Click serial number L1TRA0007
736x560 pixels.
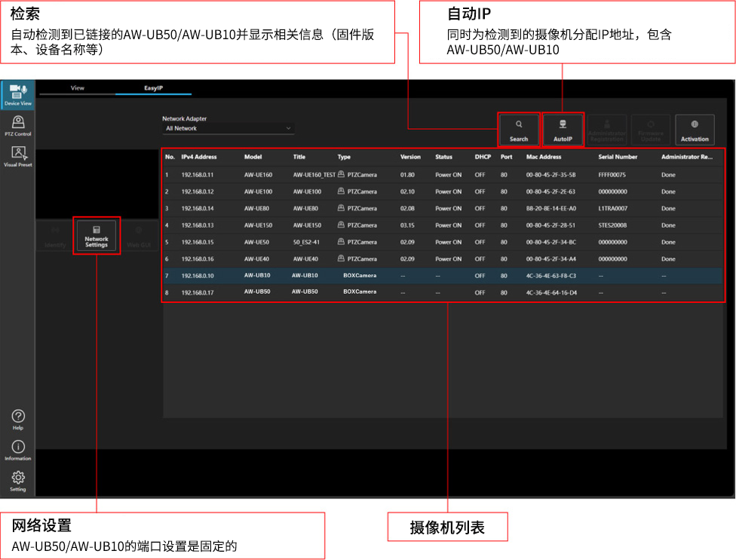[612, 208]
